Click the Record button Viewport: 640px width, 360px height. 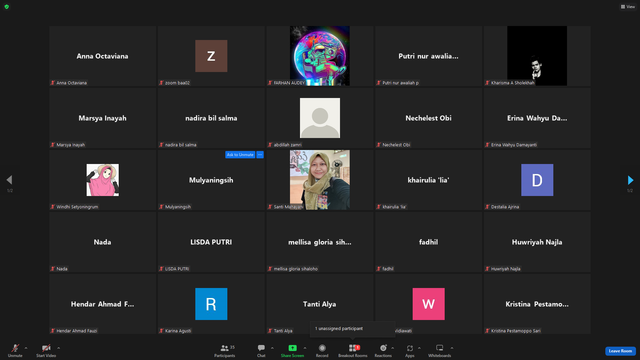[322, 350]
